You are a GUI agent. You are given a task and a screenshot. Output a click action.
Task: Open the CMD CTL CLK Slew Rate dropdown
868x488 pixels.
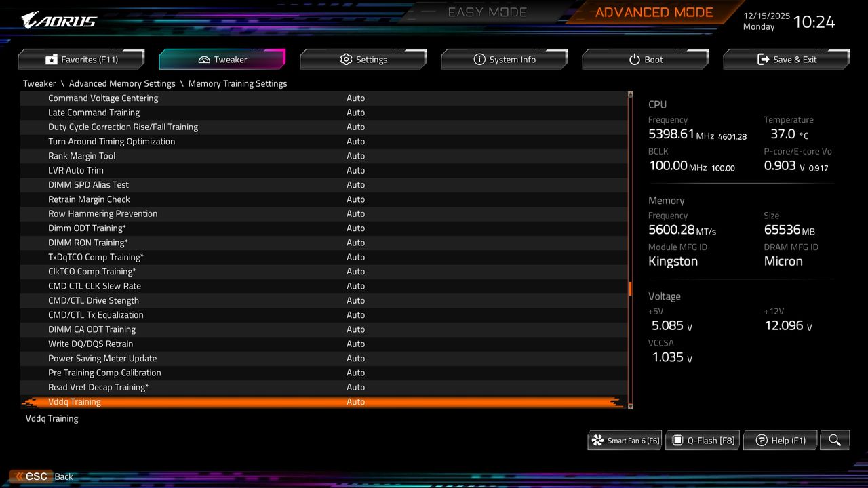(356, 286)
